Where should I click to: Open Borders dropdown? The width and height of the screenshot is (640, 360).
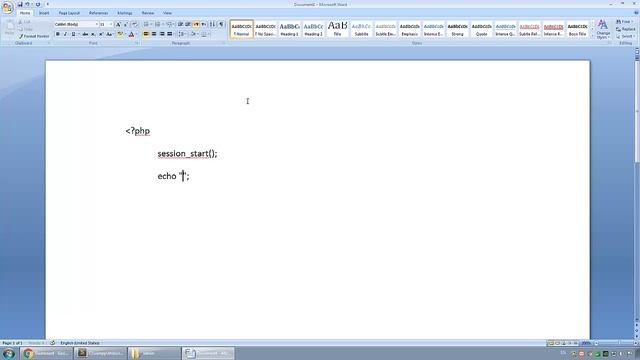tap(205, 34)
